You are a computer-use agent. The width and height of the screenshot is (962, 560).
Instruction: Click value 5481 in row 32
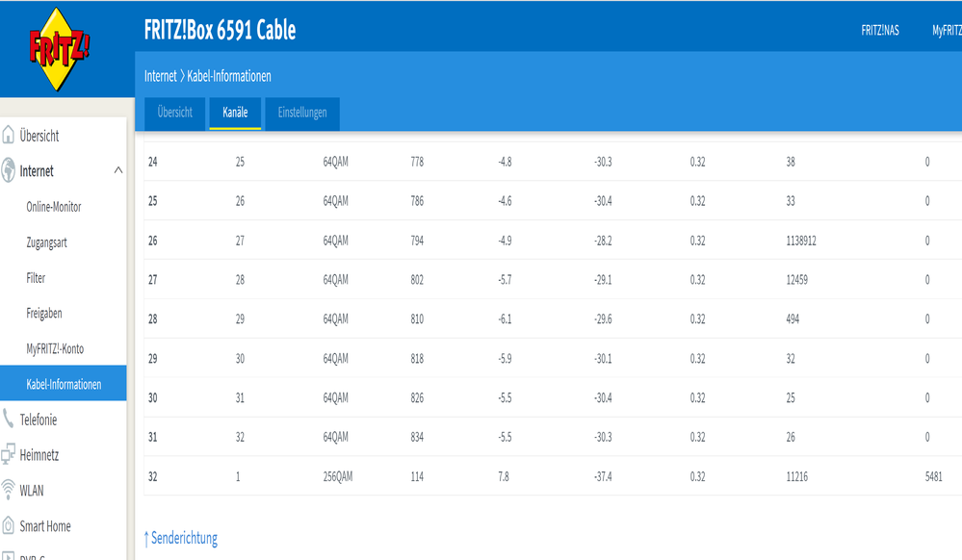click(x=934, y=476)
